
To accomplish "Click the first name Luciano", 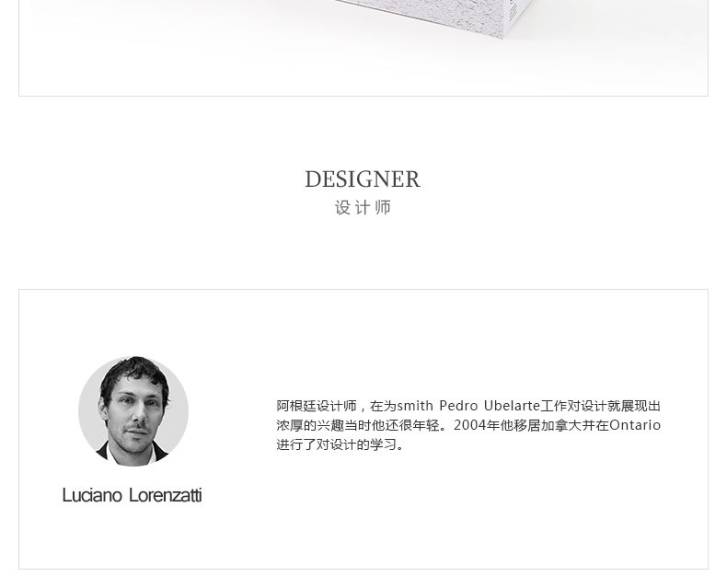I will pos(92,495).
